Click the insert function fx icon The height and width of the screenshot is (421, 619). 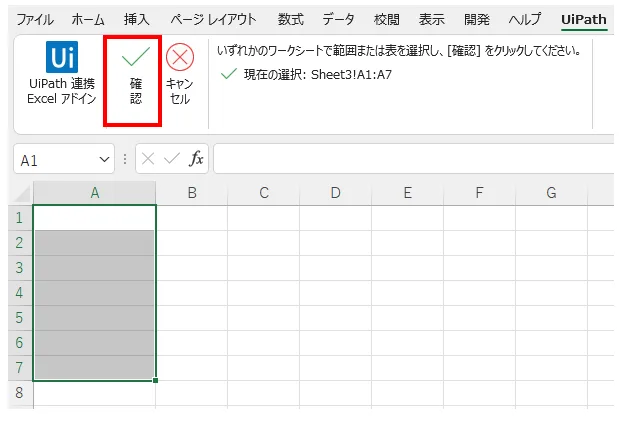click(x=197, y=159)
